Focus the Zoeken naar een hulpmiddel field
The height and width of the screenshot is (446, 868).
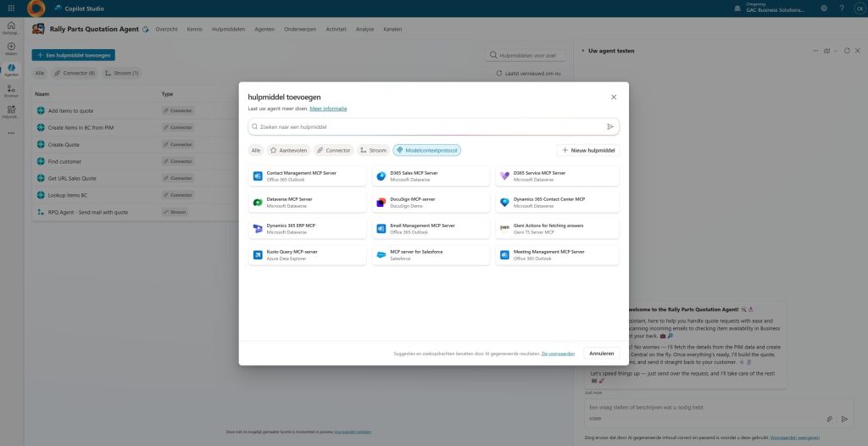click(433, 127)
